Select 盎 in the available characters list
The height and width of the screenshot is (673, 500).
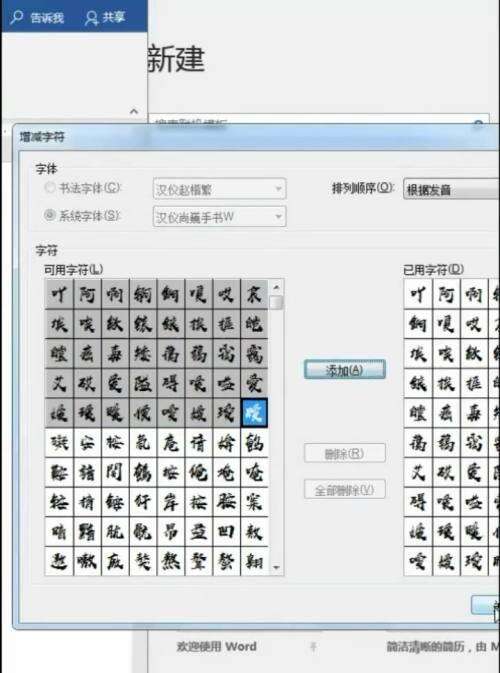pos(199,531)
